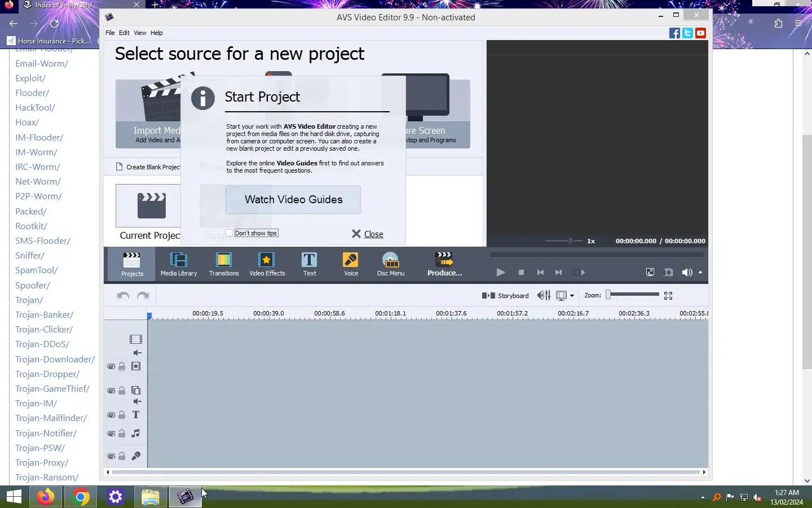Open Firefox from the Windows taskbar
This screenshot has width=812, height=508.
click(x=46, y=497)
